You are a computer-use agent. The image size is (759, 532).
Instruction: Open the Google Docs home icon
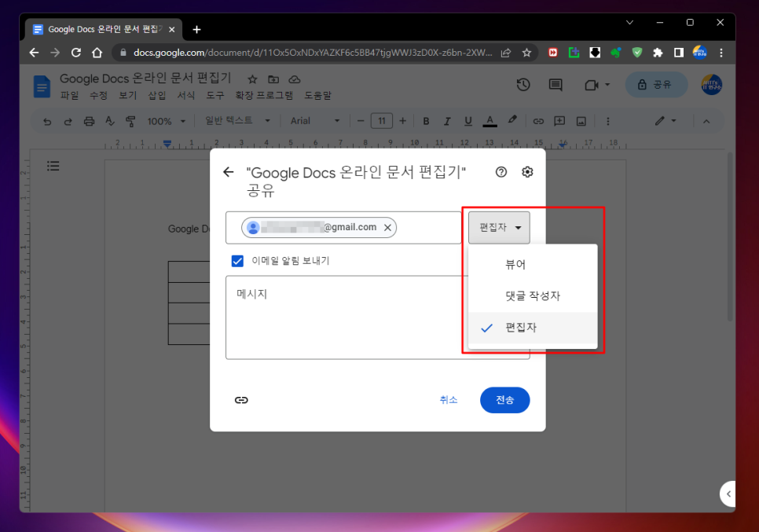(x=42, y=86)
